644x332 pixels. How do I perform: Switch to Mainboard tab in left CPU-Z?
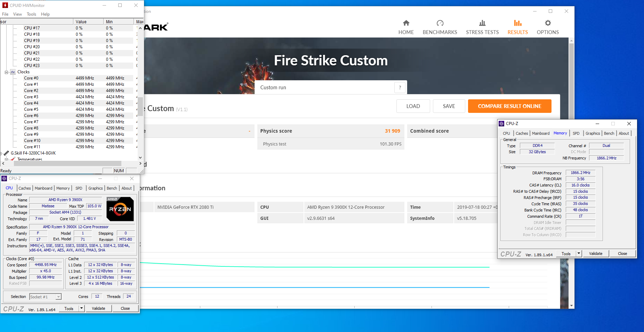43,188
